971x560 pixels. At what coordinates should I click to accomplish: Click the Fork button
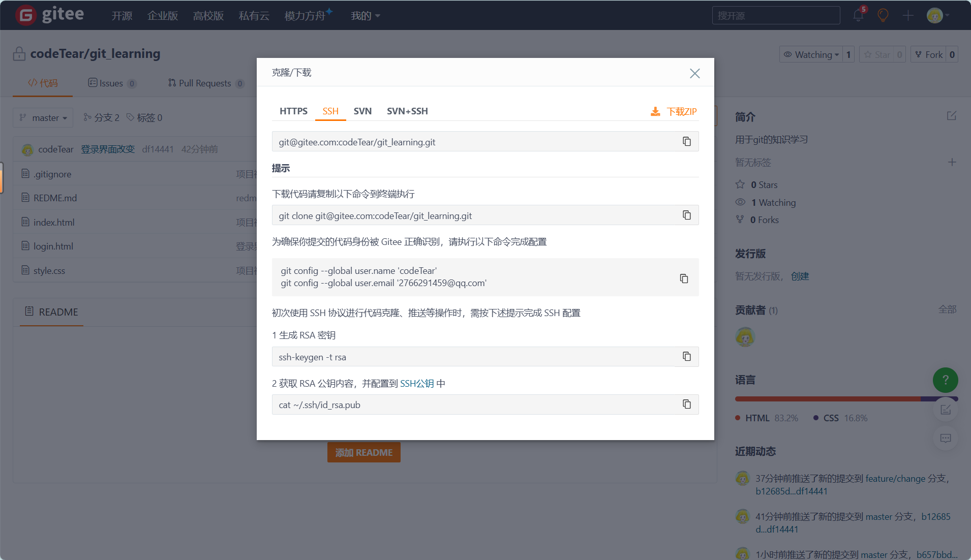tap(928, 54)
